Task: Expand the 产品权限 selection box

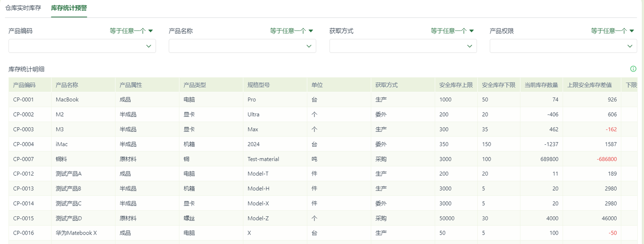Action: point(563,46)
